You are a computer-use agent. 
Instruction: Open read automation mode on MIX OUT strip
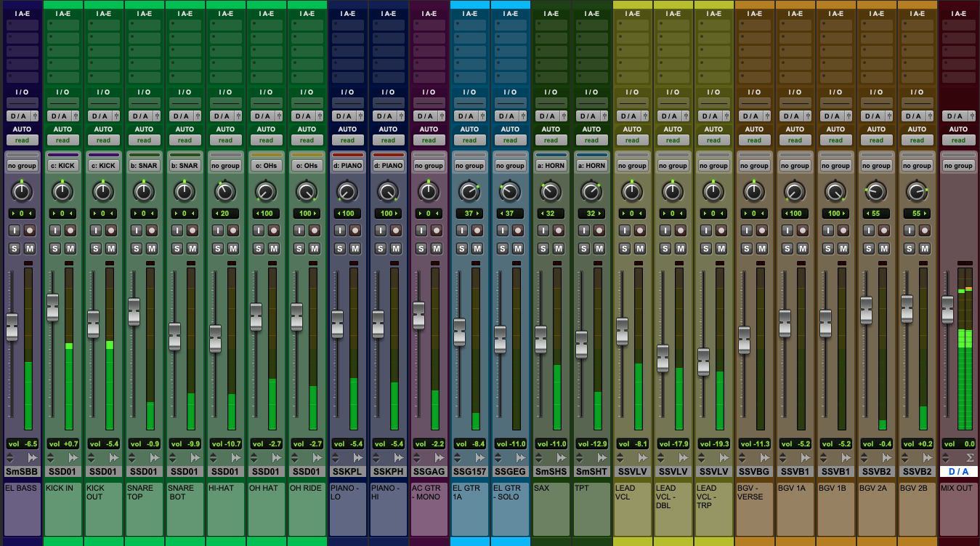point(958,140)
